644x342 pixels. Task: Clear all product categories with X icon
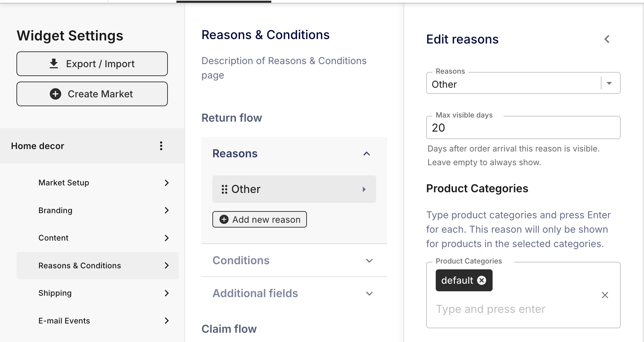click(x=605, y=295)
